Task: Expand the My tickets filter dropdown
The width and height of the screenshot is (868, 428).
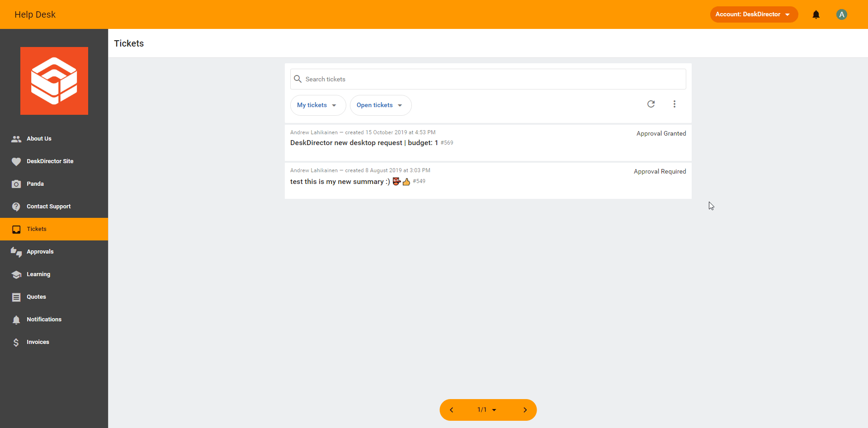Action: pyautogui.click(x=318, y=105)
